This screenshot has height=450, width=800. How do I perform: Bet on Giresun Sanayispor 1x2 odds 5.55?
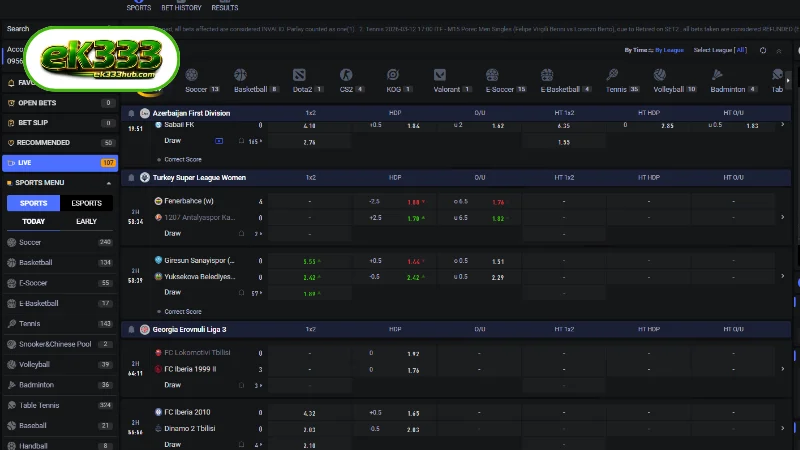310,261
